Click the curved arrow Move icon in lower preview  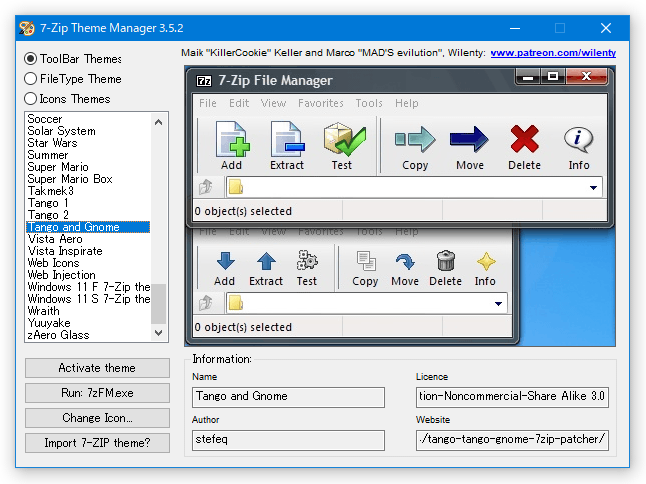pyautogui.click(x=405, y=261)
